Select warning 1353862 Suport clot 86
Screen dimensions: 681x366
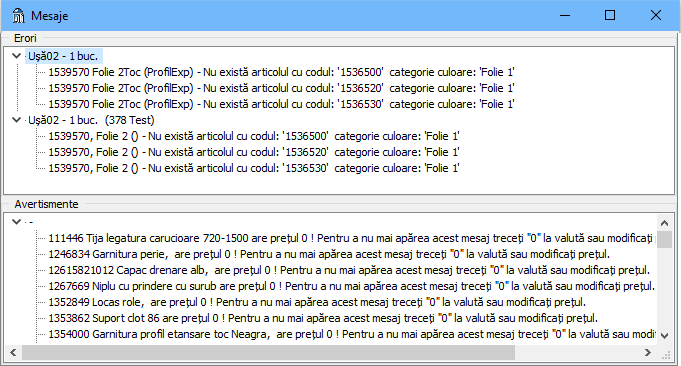(323, 318)
